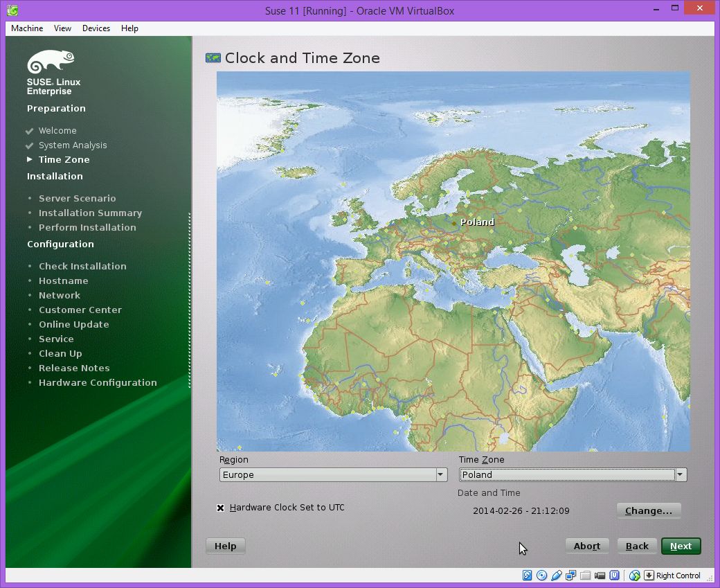720x588 pixels.
Task: Click the Hardware Configuration step
Action: point(98,383)
